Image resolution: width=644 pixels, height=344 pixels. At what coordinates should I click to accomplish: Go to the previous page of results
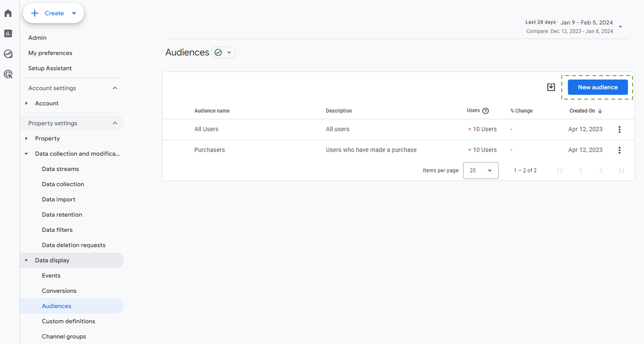click(x=581, y=171)
